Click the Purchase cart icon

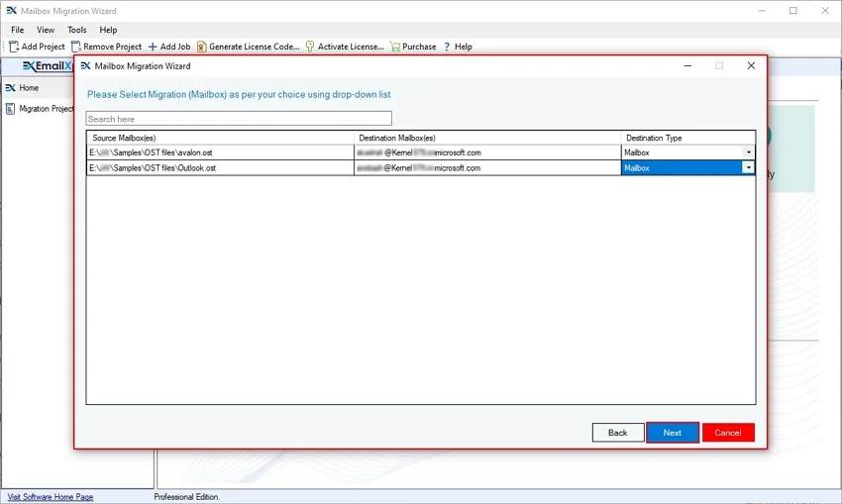point(395,47)
